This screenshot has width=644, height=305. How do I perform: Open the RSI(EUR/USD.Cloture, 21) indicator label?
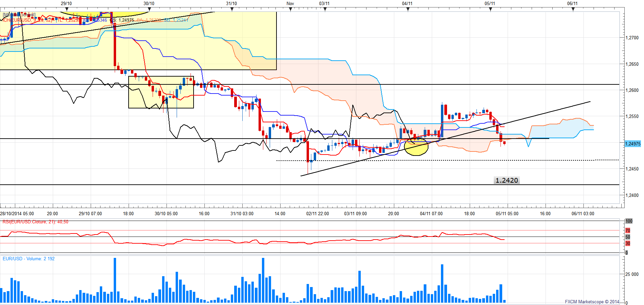35,222
